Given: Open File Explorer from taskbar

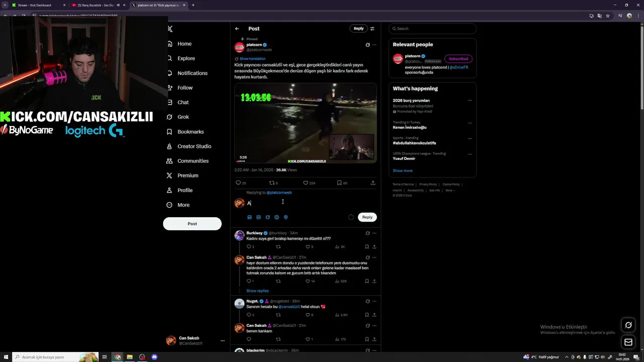Looking at the screenshot, I should [x=130, y=357].
